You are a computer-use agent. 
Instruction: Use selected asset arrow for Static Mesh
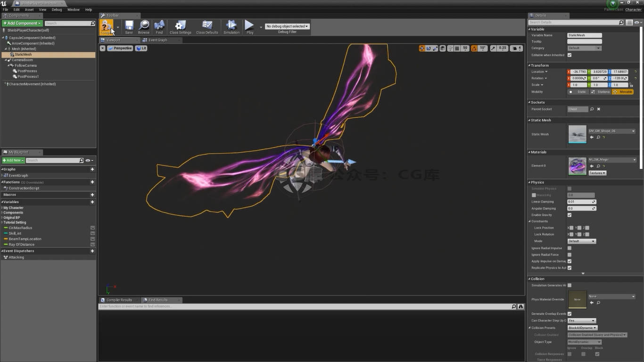coord(592,137)
